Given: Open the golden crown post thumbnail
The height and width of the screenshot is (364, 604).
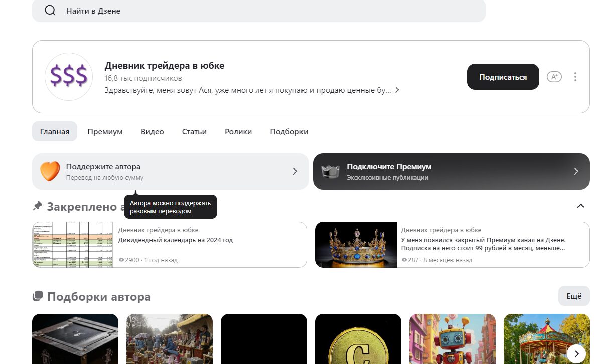Looking at the screenshot, I should tap(356, 245).
